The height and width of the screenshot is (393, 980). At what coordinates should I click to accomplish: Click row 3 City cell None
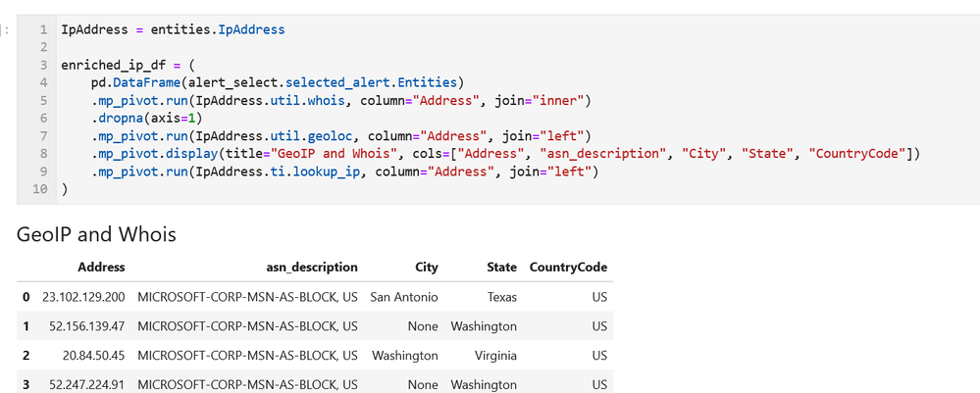[423, 384]
